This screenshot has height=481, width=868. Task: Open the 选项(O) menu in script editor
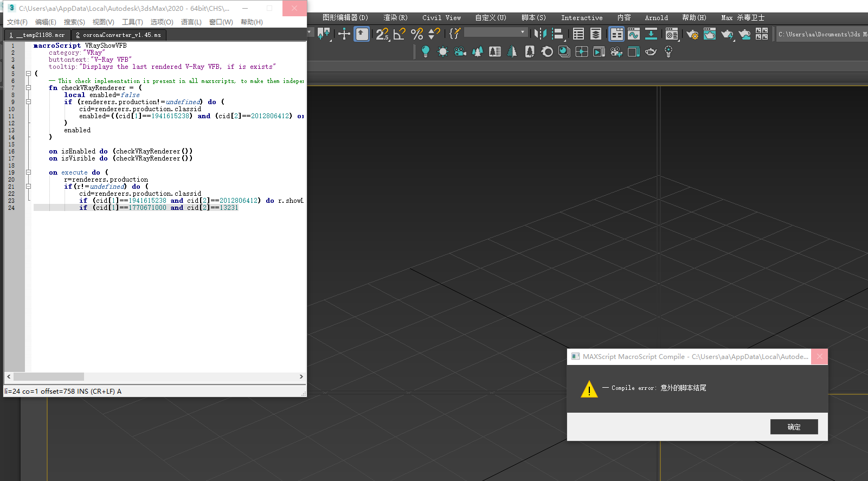click(162, 22)
